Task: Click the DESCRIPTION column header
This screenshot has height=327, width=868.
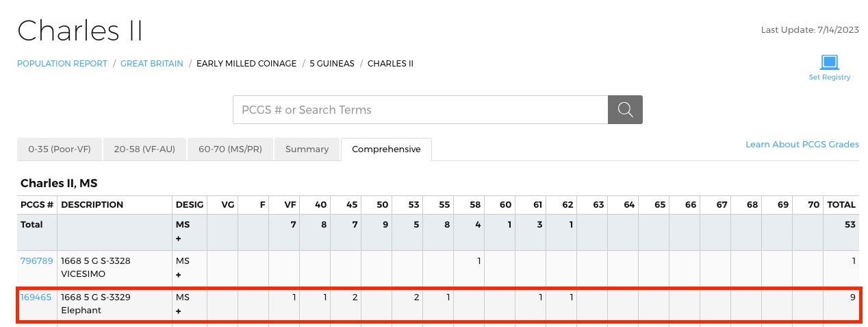Action: pyautogui.click(x=92, y=204)
